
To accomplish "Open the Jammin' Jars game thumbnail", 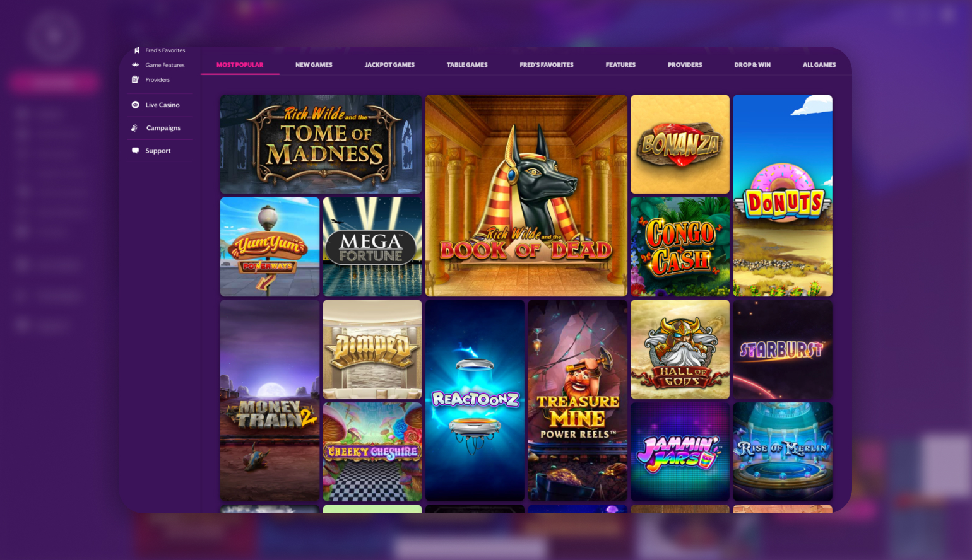I will (680, 452).
